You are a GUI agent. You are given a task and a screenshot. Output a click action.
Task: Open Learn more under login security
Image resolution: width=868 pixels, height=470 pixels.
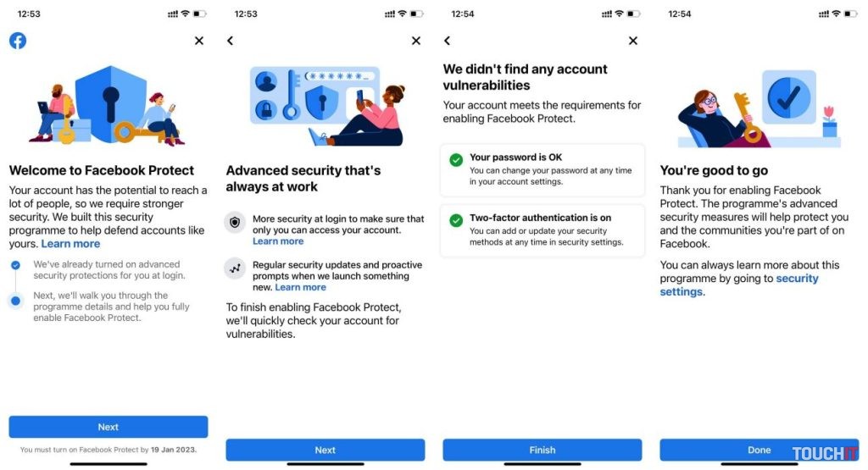[x=278, y=241]
